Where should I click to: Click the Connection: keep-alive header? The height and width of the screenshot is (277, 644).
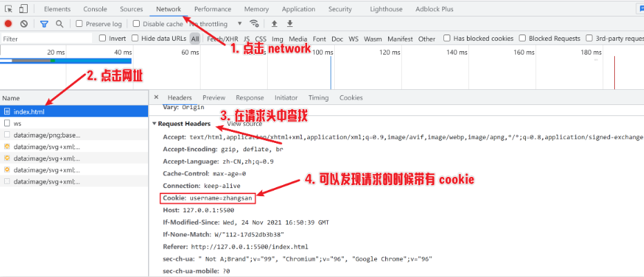(202, 186)
